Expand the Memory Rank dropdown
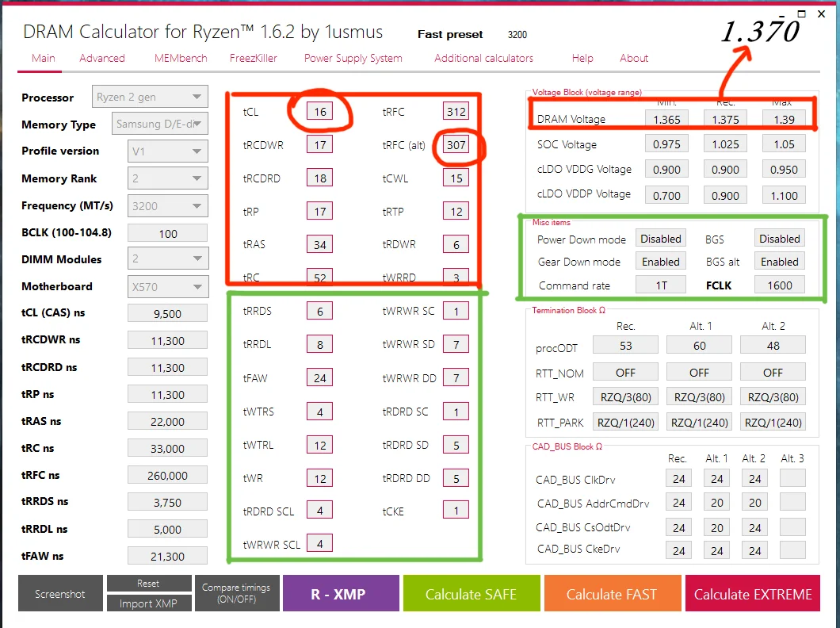 pos(168,178)
